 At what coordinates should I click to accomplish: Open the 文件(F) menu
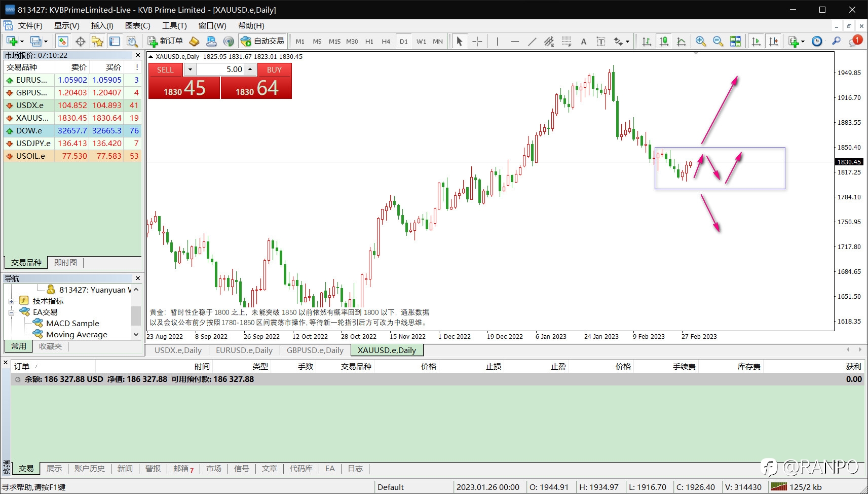(x=30, y=25)
